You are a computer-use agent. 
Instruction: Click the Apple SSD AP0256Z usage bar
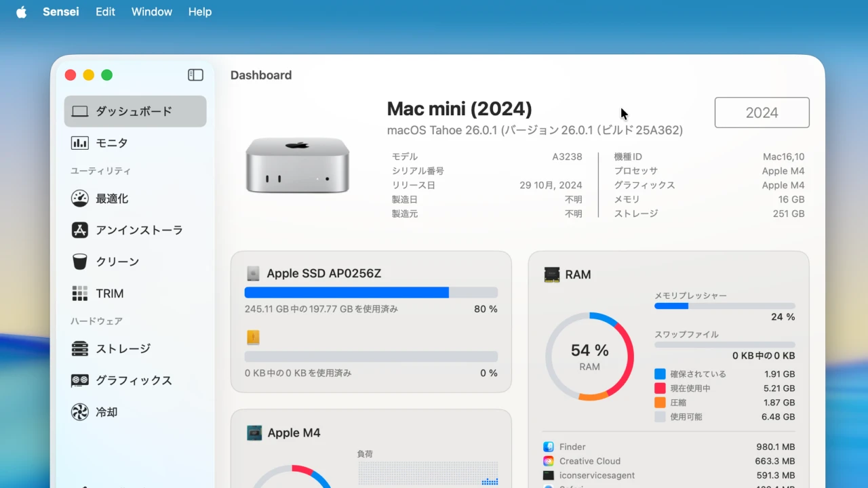[371, 293]
